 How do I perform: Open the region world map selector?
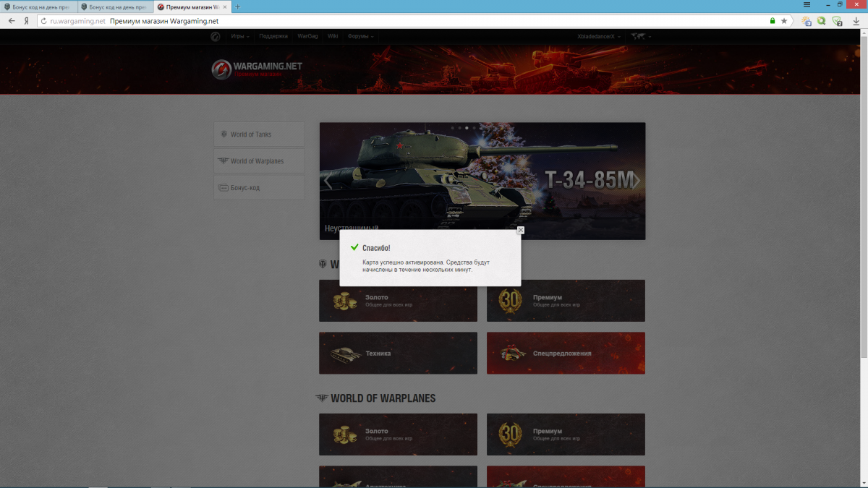coord(641,36)
